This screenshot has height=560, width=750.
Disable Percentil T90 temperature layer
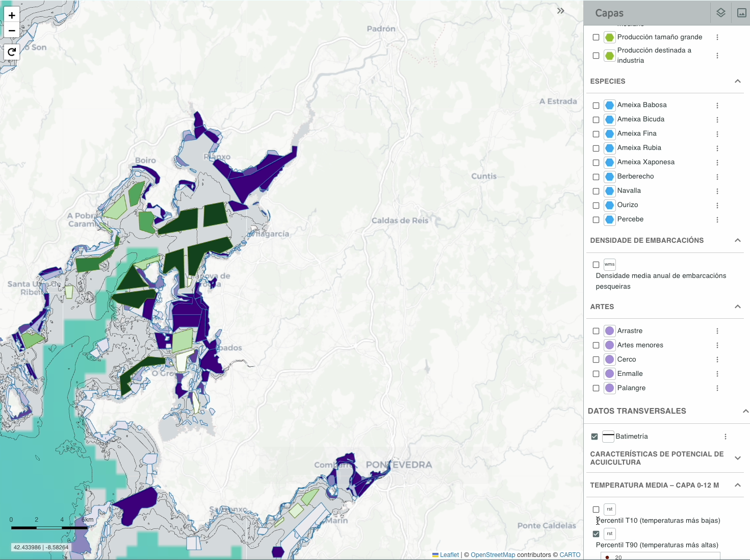(x=596, y=534)
